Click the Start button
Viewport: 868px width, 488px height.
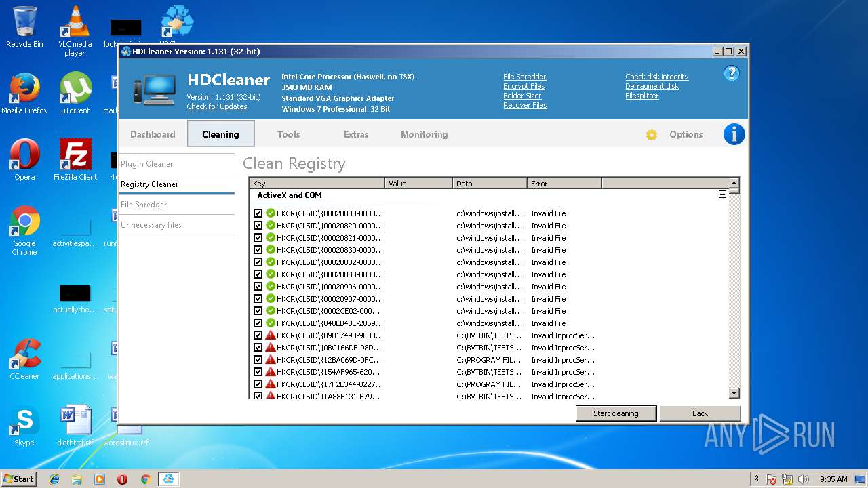click(18, 479)
